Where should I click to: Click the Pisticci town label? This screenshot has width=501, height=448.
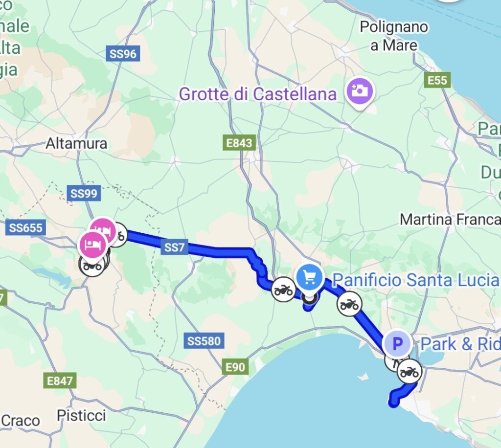click(x=81, y=416)
